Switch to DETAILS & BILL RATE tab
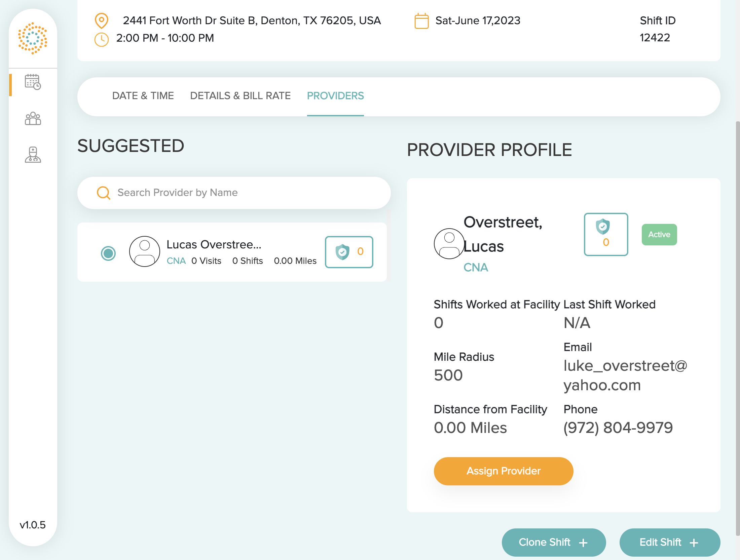This screenshot has height=560, width=740. 240,96
